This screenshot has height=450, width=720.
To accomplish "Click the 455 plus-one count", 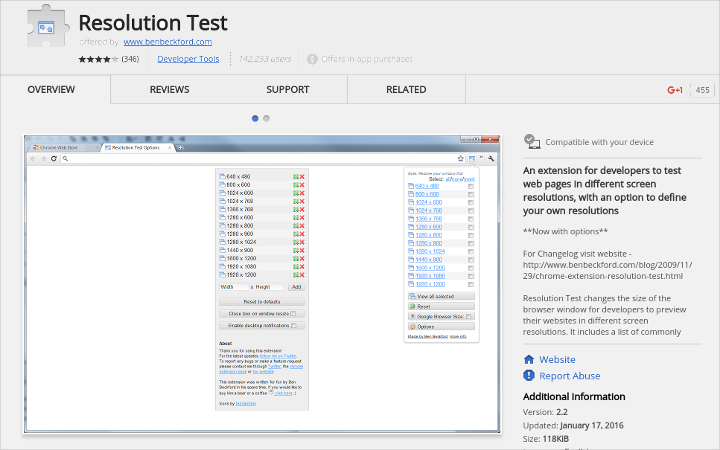I will pos(703,90).
